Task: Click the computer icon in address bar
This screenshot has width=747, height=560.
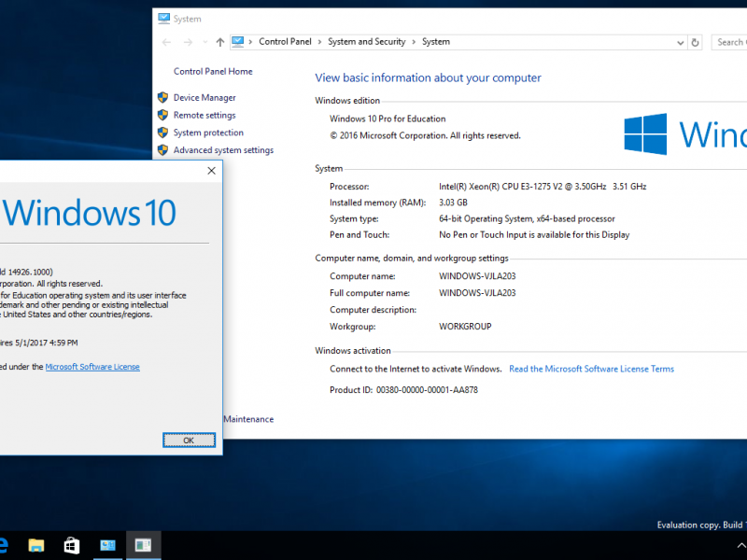Action: click(x=238, y=42)
